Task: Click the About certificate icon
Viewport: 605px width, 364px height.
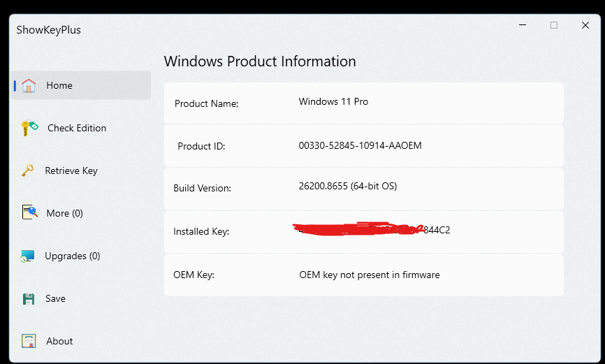Action: pos(29,341)
